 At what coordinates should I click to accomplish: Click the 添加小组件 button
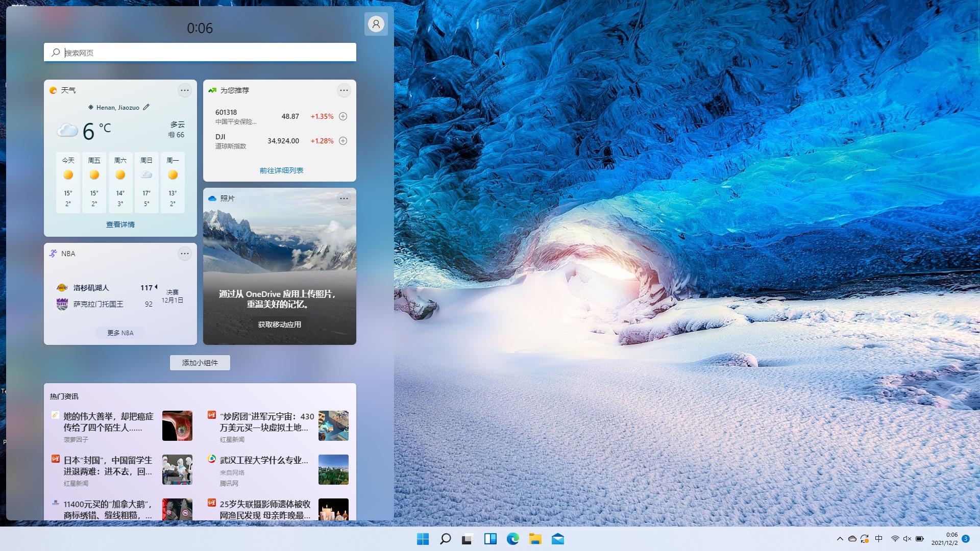200,363
